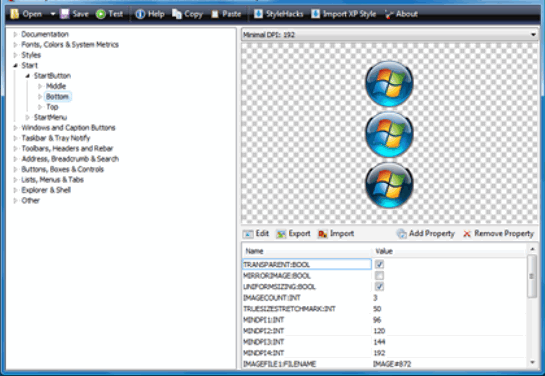Click the Save button label
545x376 pixels.
pyautogui.click(x=80, y=14)
